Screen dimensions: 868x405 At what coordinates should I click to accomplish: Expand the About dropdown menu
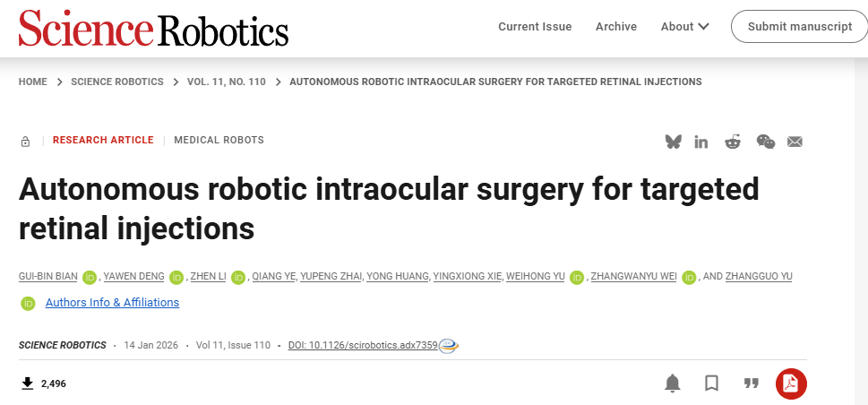pos(685,27)
